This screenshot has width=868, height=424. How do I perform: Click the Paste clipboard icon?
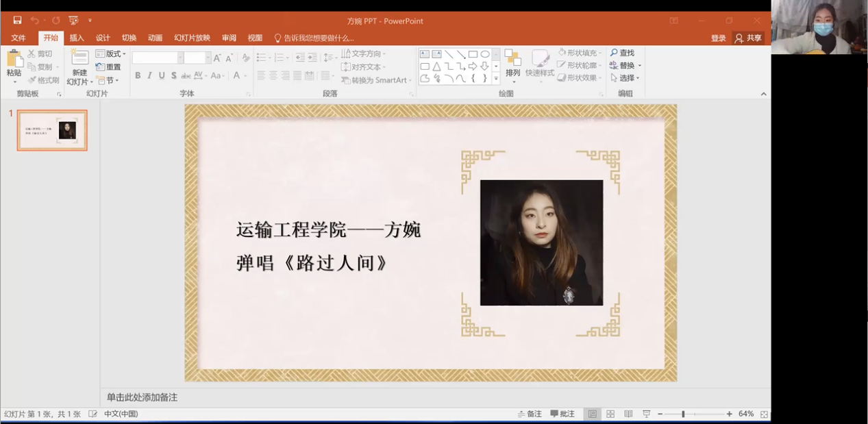point(14,60)
